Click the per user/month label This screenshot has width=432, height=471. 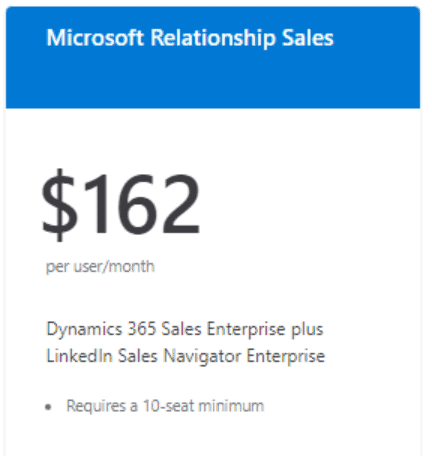click(x=100, y=267)
